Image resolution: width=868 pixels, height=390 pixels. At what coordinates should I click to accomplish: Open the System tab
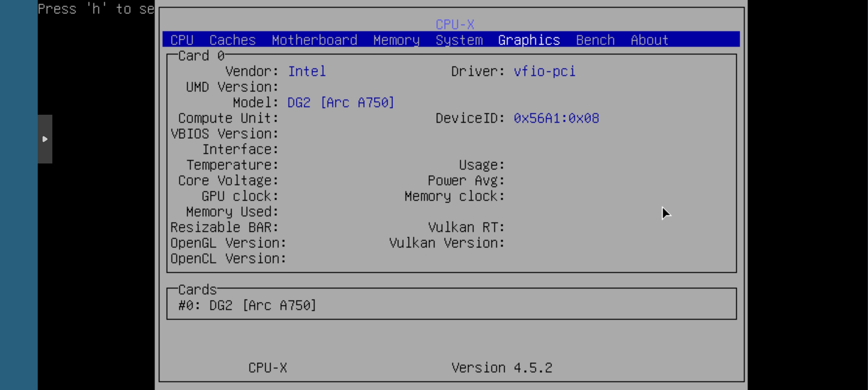click(x=459, y=40)
